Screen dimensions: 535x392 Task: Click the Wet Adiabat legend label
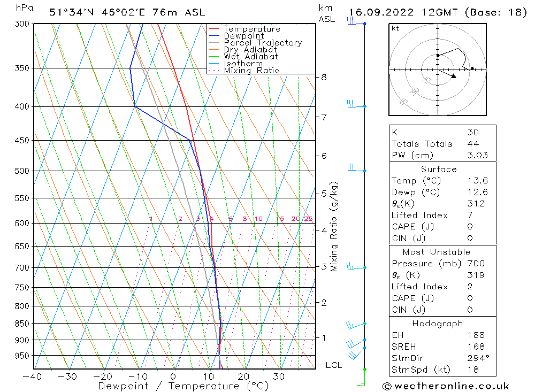click(251, 56)
